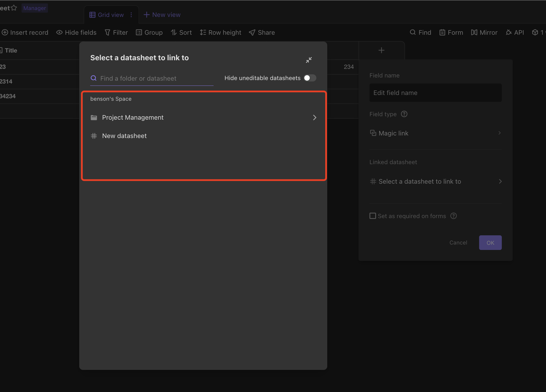The width and height of the screenshot is (546, 392).
Task: Click the Magic link field type icon
Action: (x=373, y=133)
